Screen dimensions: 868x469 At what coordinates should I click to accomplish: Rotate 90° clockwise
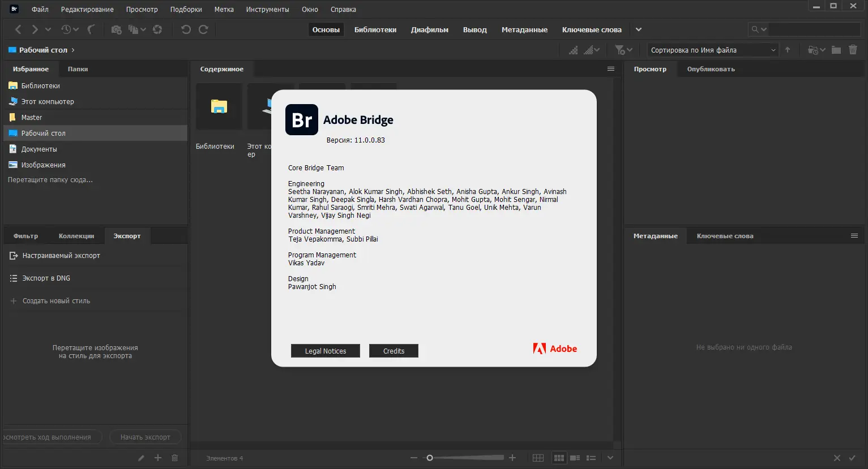pos(203,29)
